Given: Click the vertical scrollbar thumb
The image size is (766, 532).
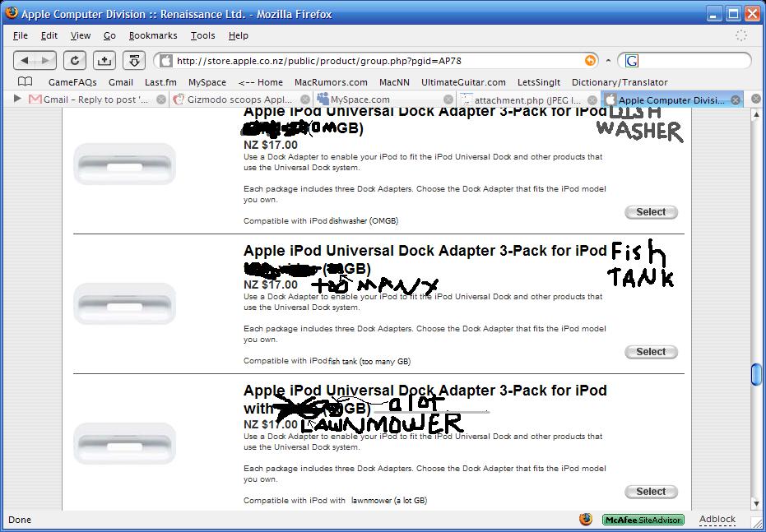Looking at the screenshot, I should (x=756, y=374).
